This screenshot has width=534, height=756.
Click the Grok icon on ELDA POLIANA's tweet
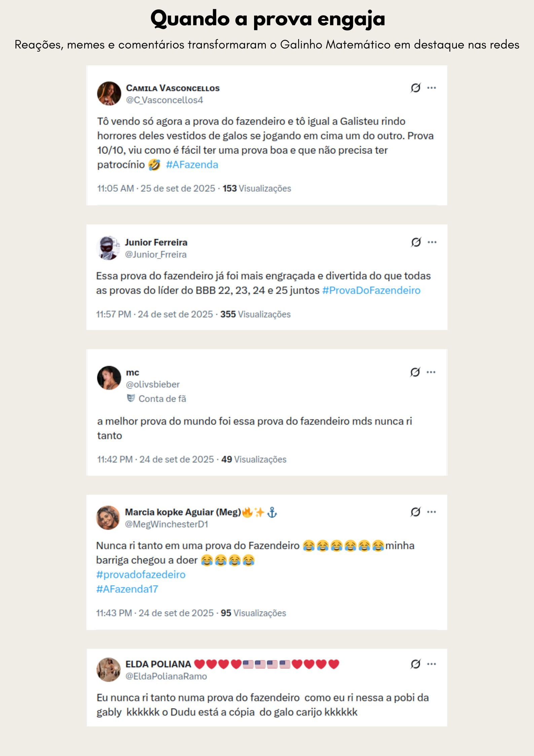(x=416, y=664)
